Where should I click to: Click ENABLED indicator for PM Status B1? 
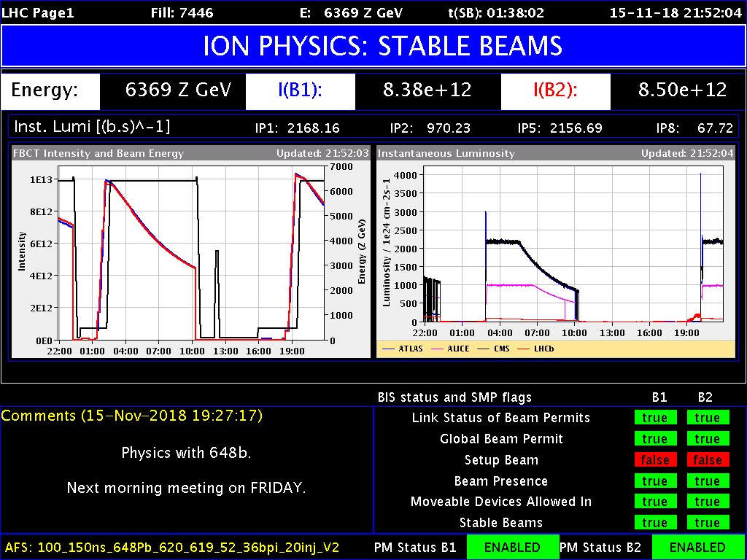[513, 547]
